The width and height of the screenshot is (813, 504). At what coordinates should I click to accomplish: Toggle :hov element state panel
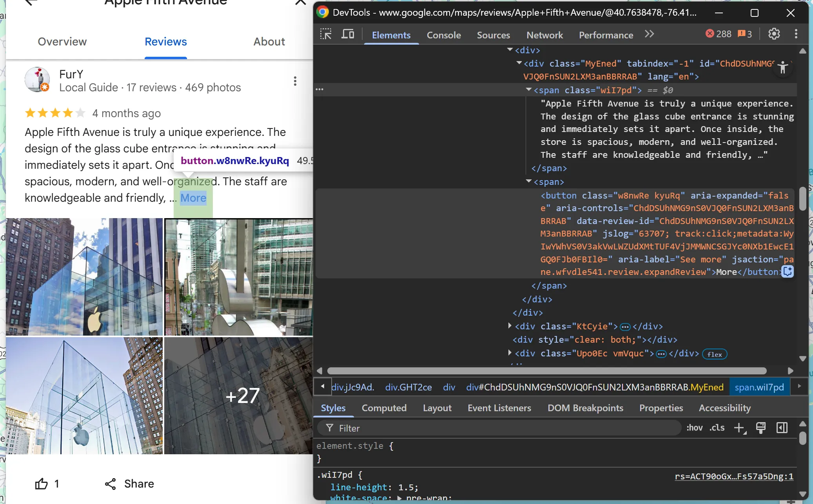tap(694, 428)
